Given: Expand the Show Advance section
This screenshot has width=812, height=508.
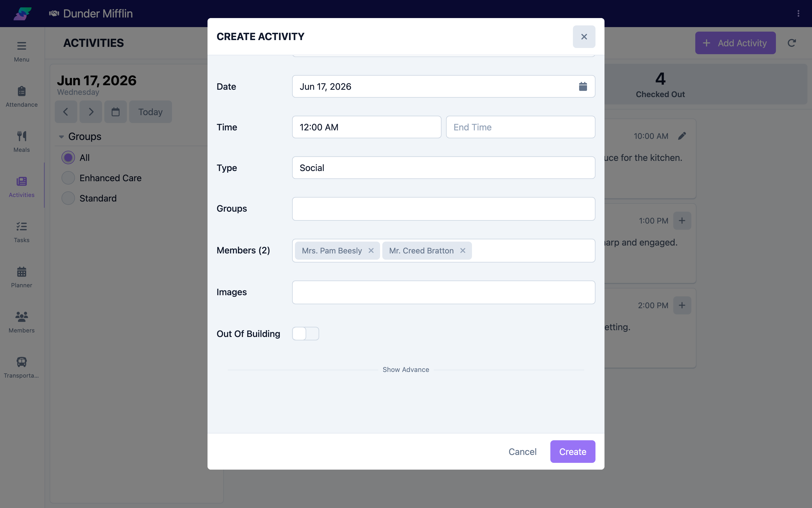Looking at the screenshot, I should pos(406,370).
